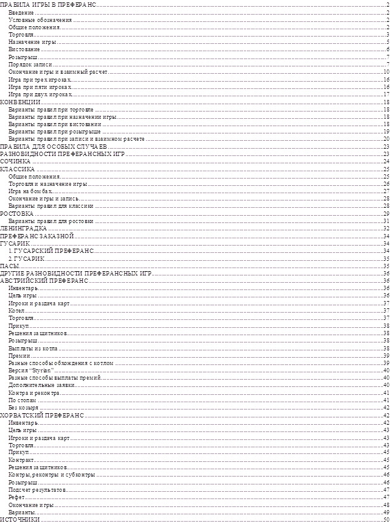Jump to ПРАВИЛА ДЛЯ ОСОБЫХ СЛУЧАЕВ
392x532 pixels.
pyautogui.click(x=54, y=146)
